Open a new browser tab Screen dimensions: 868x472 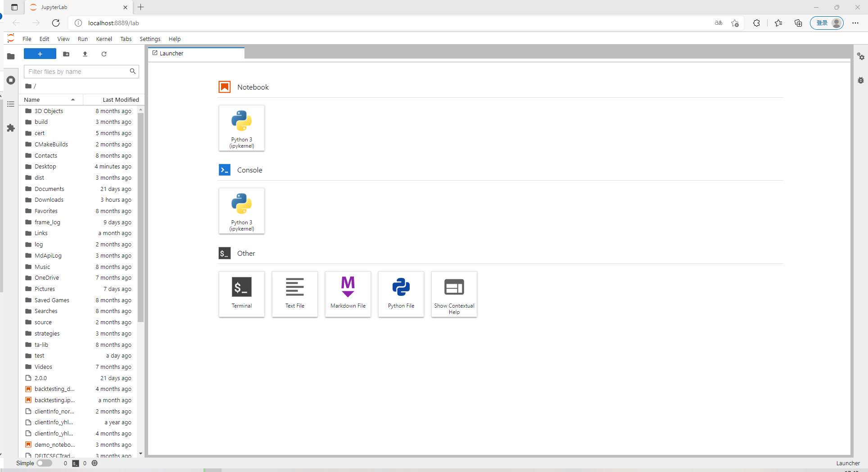[141, 7]
